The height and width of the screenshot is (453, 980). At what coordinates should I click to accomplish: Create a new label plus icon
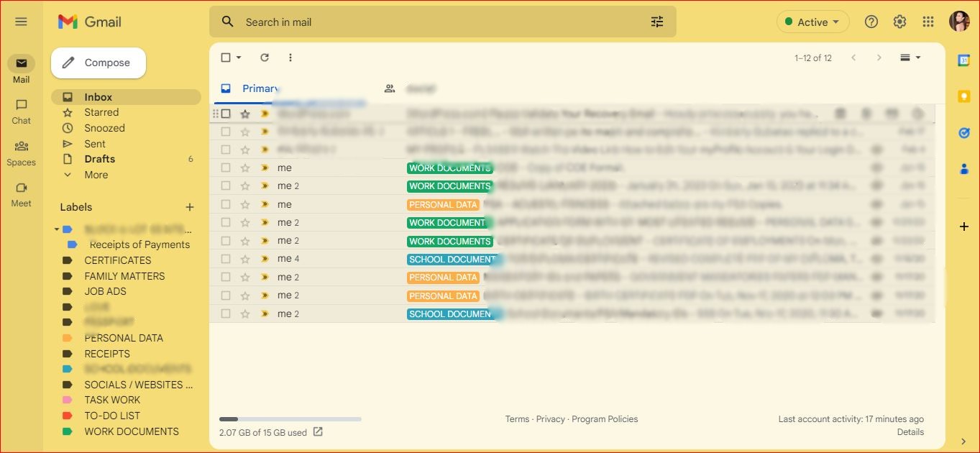click(190, 207)
